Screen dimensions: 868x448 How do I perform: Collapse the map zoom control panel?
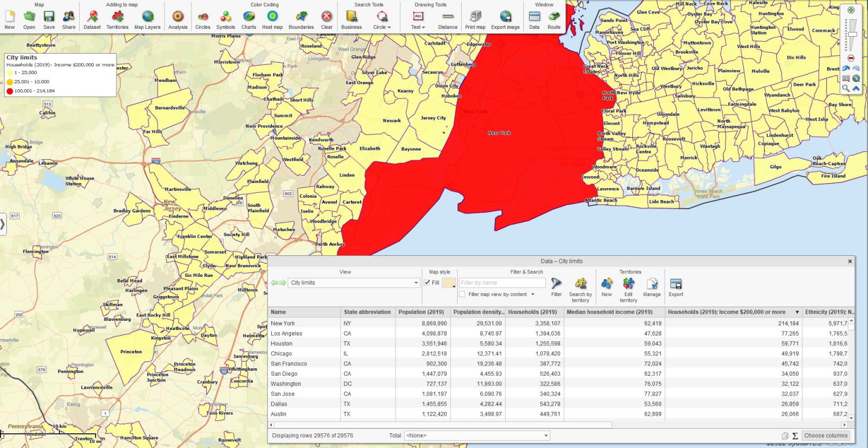click(856, 88)
